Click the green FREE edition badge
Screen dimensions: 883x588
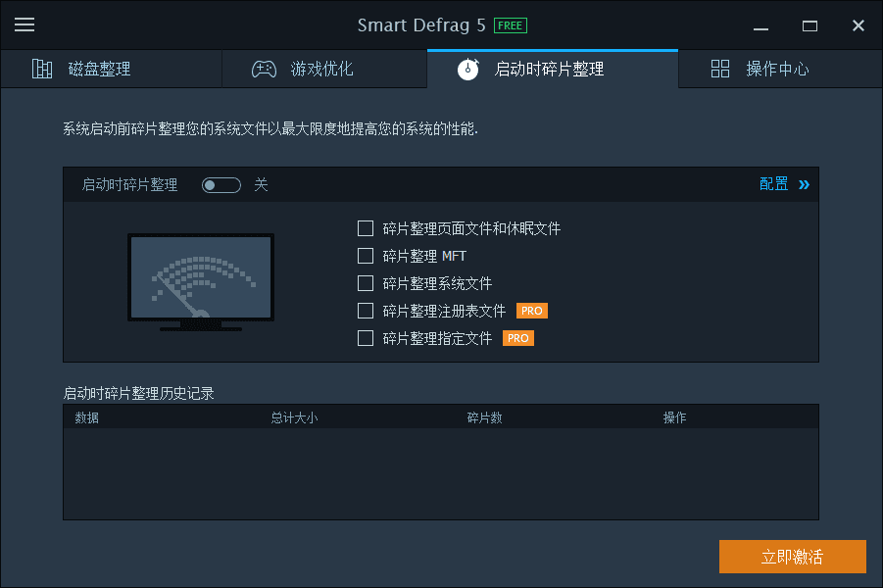coord(510,25)
